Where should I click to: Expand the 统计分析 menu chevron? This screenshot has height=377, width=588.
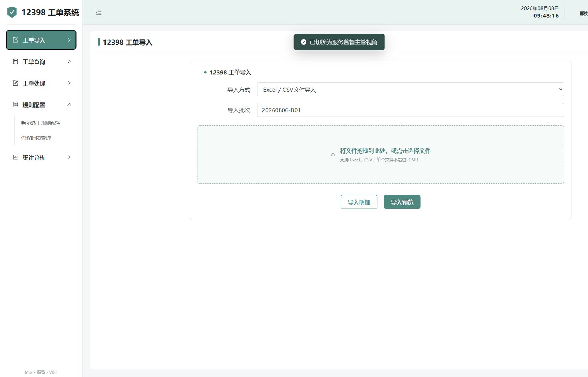pyautogui.click(x=69, y=157)
